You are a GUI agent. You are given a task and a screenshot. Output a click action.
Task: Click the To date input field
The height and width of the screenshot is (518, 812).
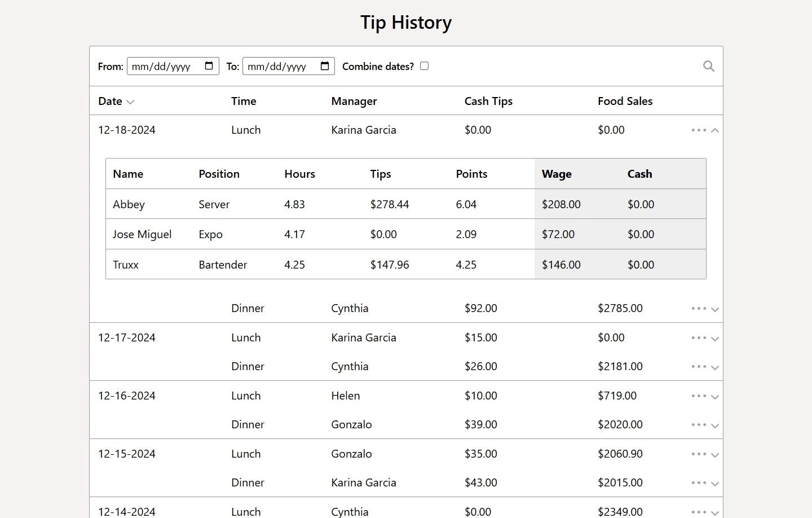click(279, 65)
